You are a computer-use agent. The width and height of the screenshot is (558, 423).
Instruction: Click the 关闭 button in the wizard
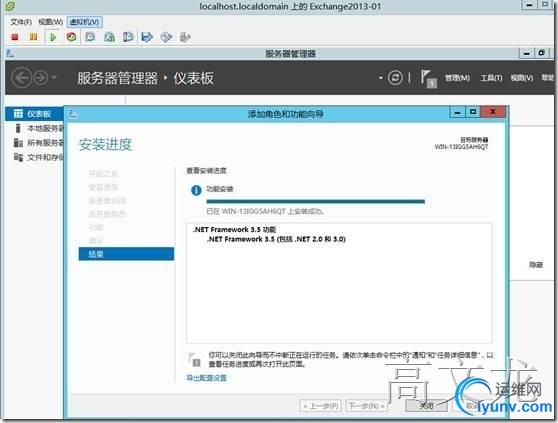426,406
